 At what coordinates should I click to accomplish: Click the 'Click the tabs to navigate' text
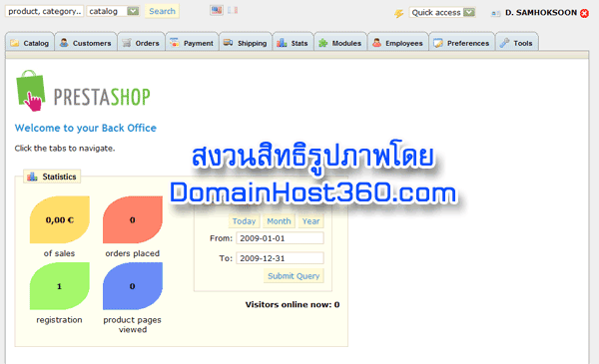point(65,148)
